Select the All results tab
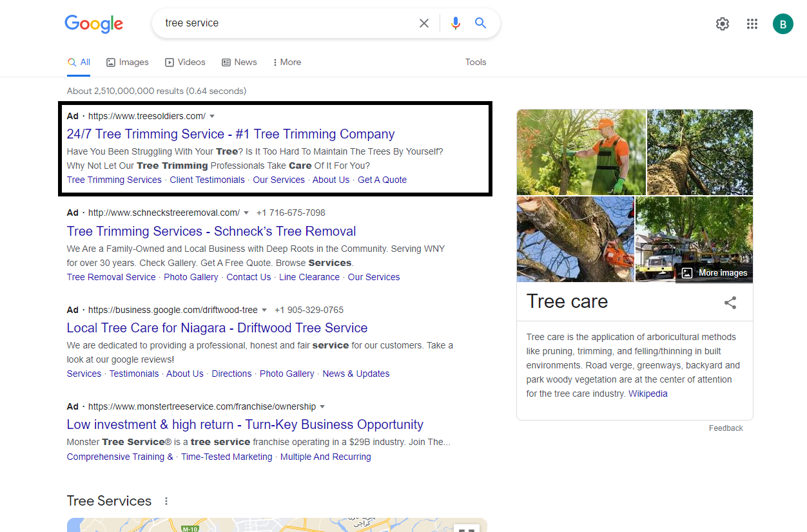 point(79,62)
